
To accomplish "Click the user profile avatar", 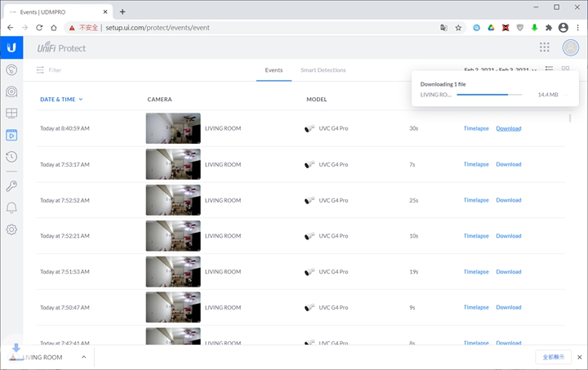I will click(x=570, y=47).
